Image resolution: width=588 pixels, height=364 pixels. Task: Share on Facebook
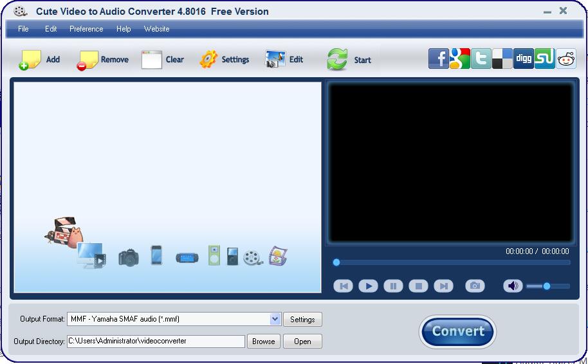pyautogui.click(x=438, y=59)
